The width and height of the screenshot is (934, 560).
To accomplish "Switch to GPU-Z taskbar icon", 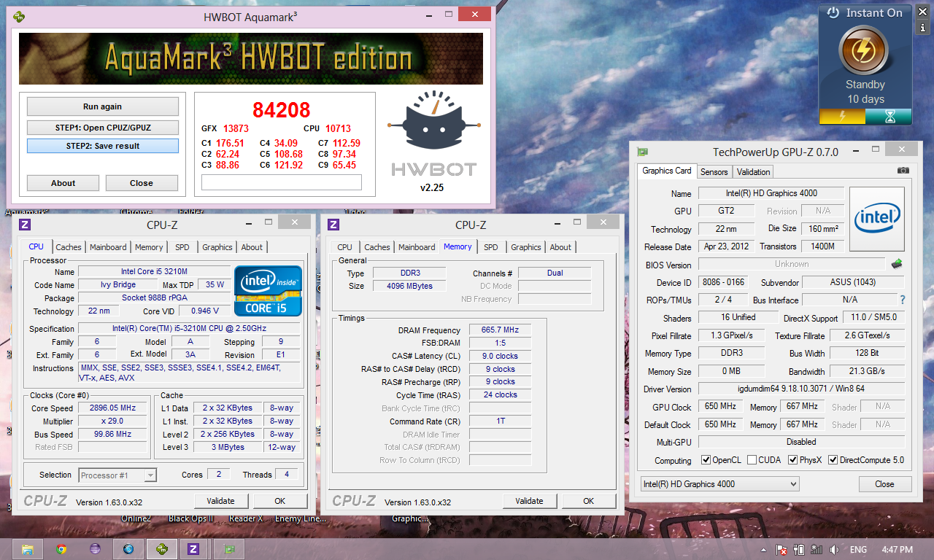I will [229, 549].
